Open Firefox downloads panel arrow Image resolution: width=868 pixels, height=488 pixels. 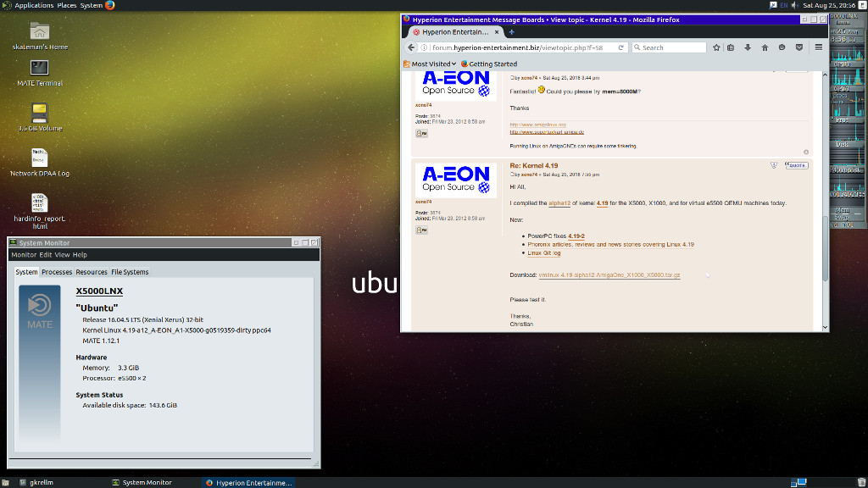coord(748,47)
